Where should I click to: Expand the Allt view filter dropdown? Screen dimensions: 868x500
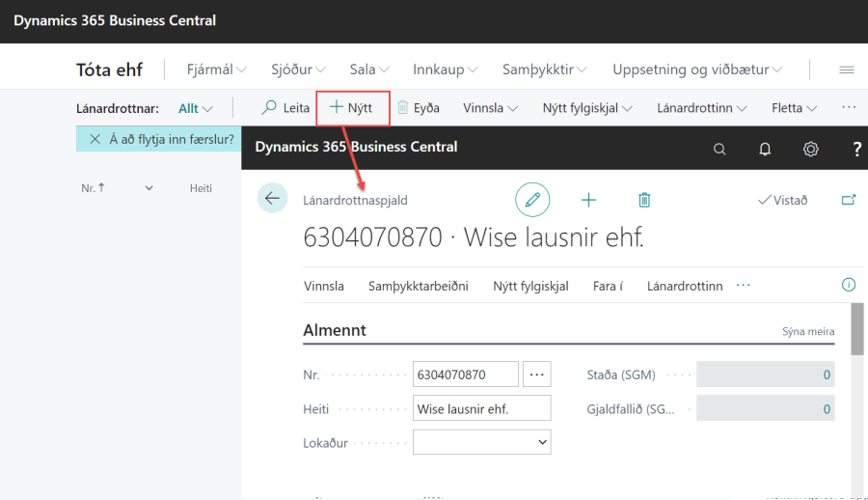196,108
